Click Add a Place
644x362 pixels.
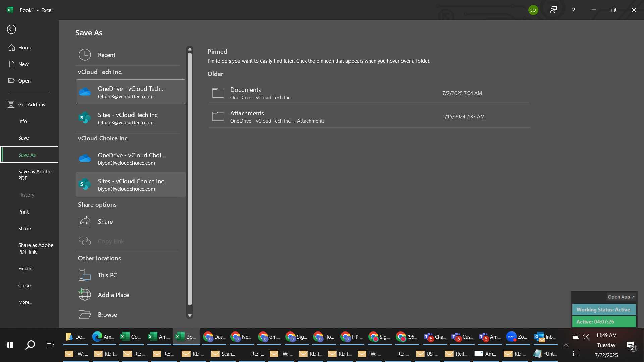[130, 295]
